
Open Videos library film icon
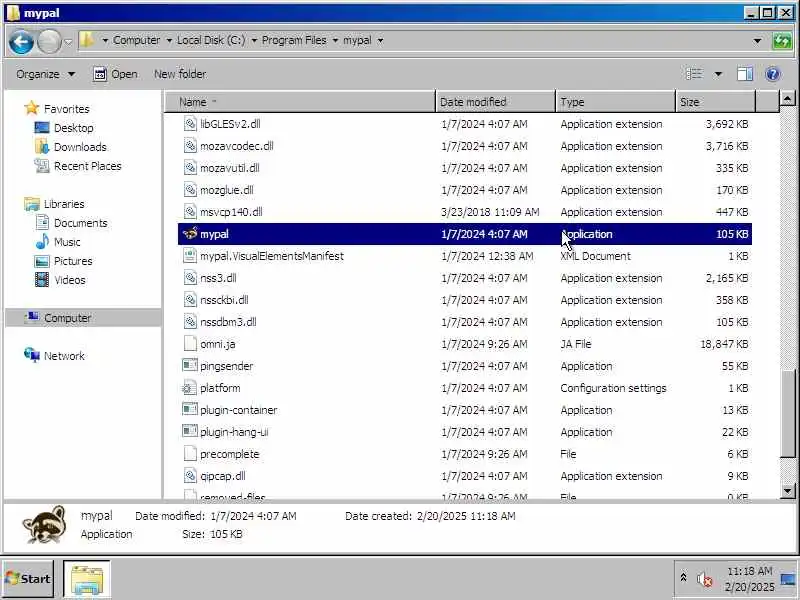coord(42,280)
